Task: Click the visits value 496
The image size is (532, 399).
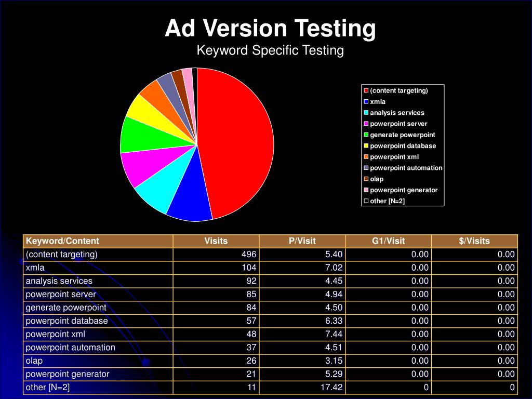Action: pyautogui.click(x=249, y=255)
